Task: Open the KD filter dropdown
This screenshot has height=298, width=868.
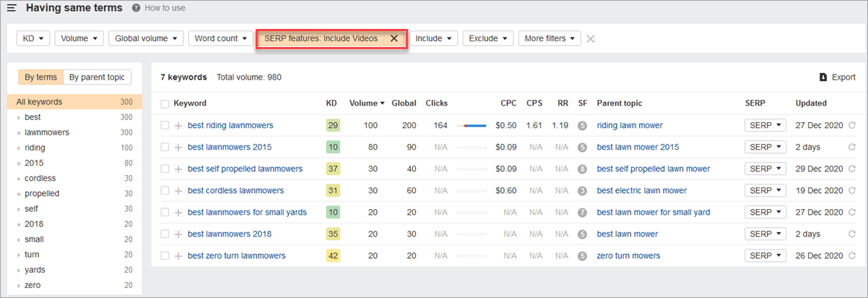Action: point(33,38)
